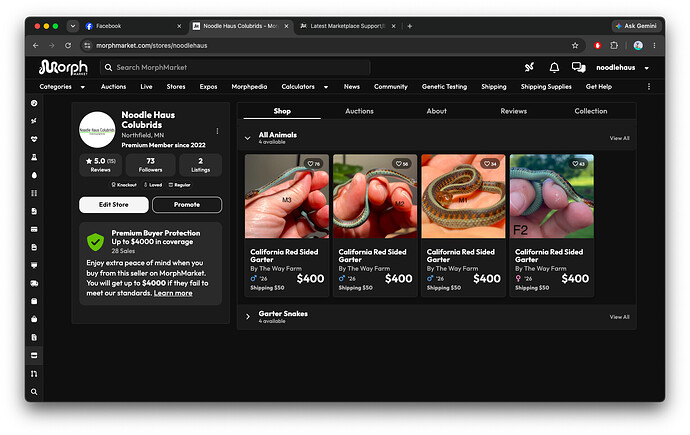Open the dashboard gauge icon in sidebar

[x=34, y=103]
